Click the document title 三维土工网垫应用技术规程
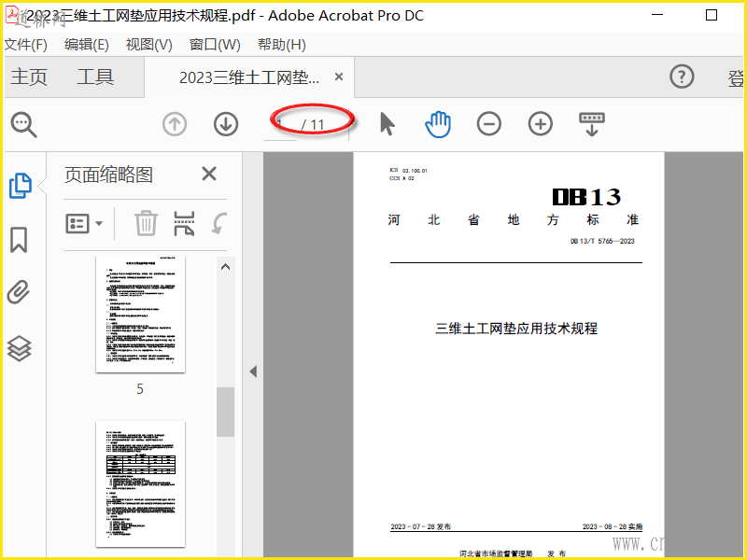This screenshot has width=747, height=560. [x=516, y=329]
